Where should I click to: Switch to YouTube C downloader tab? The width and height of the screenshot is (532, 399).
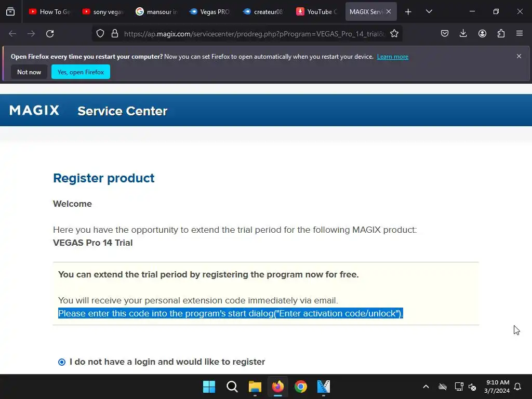pyautogui.click(x=316, y=11)
